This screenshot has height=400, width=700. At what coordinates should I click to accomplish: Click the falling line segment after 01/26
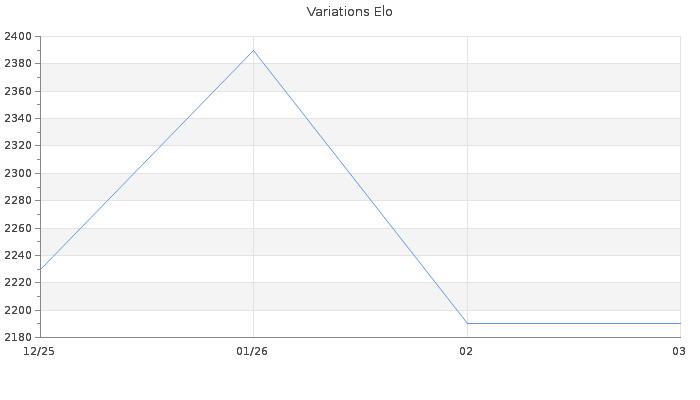coord(360,186)
